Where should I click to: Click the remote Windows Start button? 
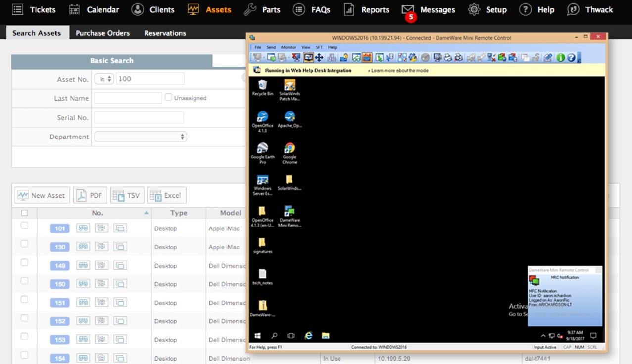pos(257,335)
